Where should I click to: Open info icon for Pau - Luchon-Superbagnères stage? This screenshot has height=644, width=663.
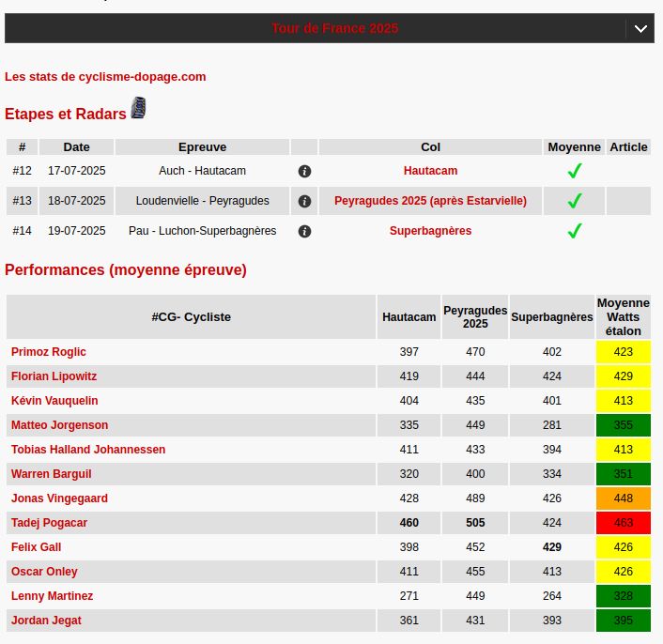[x=304, y=231]
